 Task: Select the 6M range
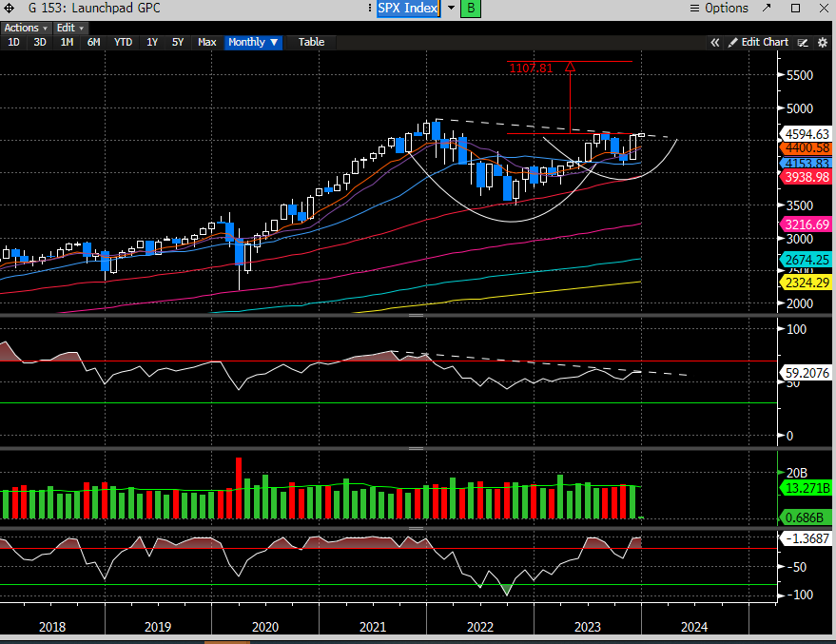[94, 42]
